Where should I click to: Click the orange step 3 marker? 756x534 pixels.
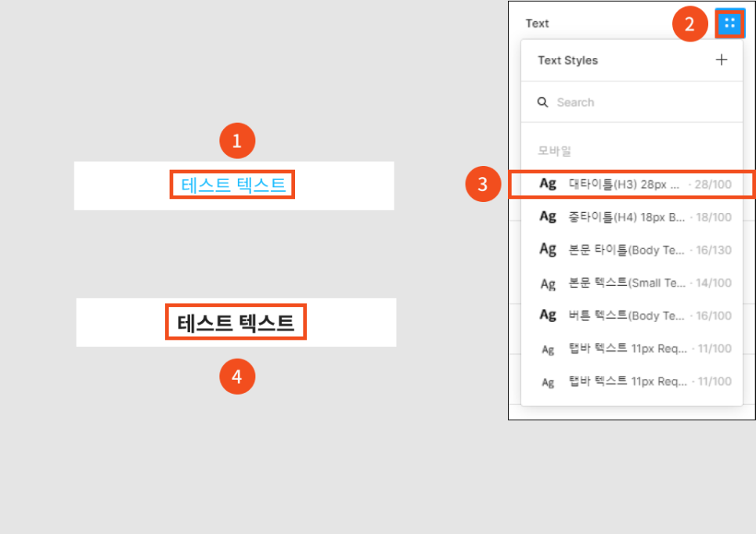click(x=483, y=184)
